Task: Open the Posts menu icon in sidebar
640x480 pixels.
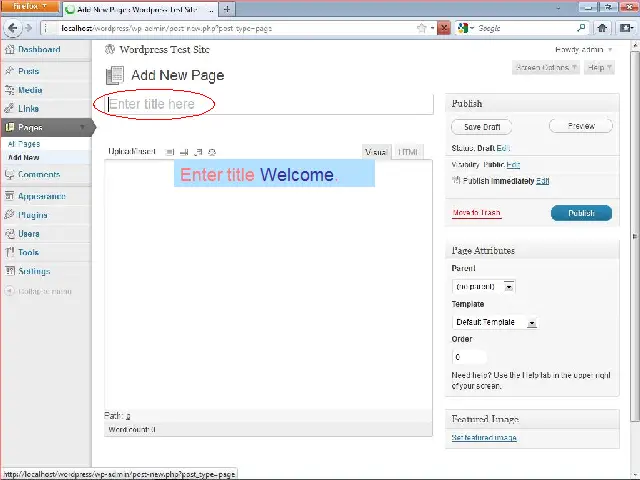Action: (x=9, y=71)
